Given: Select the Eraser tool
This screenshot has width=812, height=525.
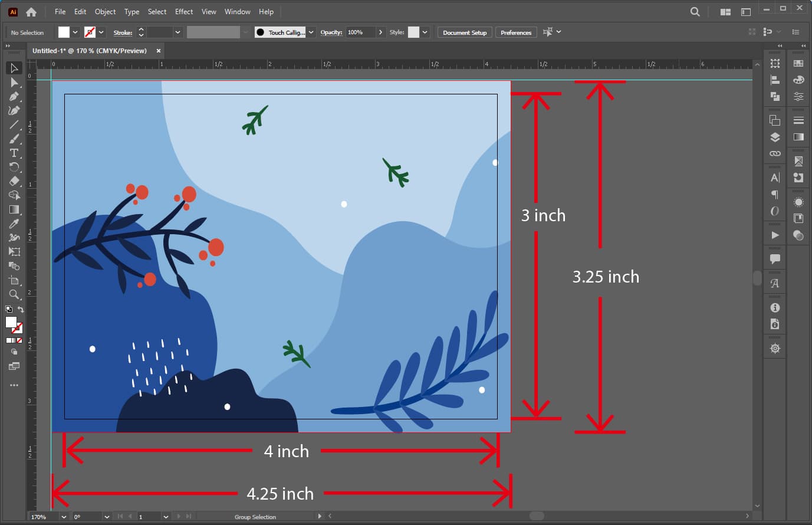Looking at the screenshot, I should (x=14, y=181).
